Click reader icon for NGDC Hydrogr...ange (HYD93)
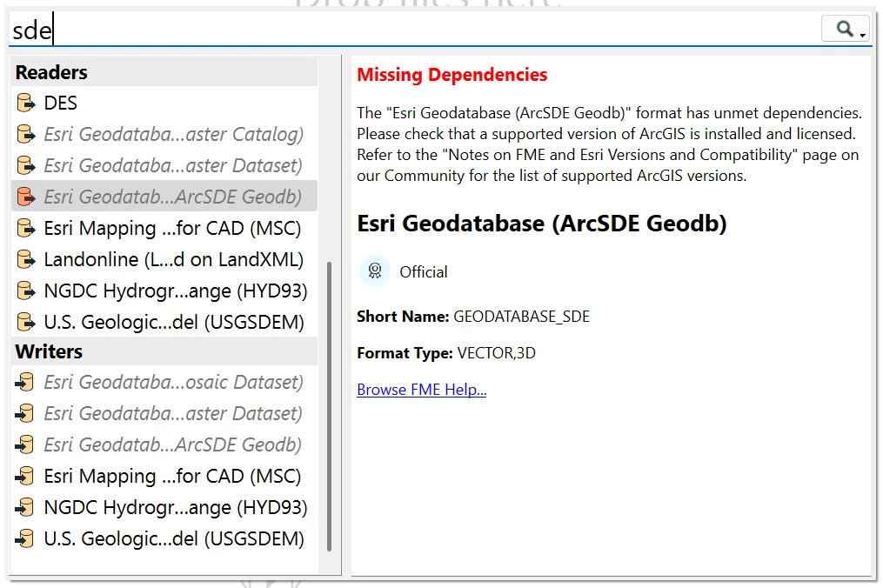Screen dimensions: 883x588 (x=26, y=291)
